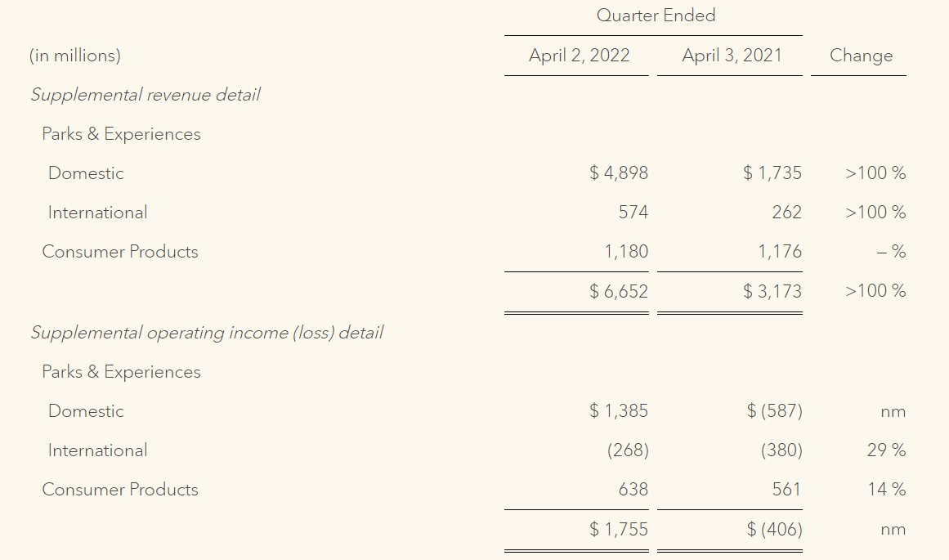949x560 pixels.
Task: Click Consumer Products operating income 638
Action: coord(633,490)
